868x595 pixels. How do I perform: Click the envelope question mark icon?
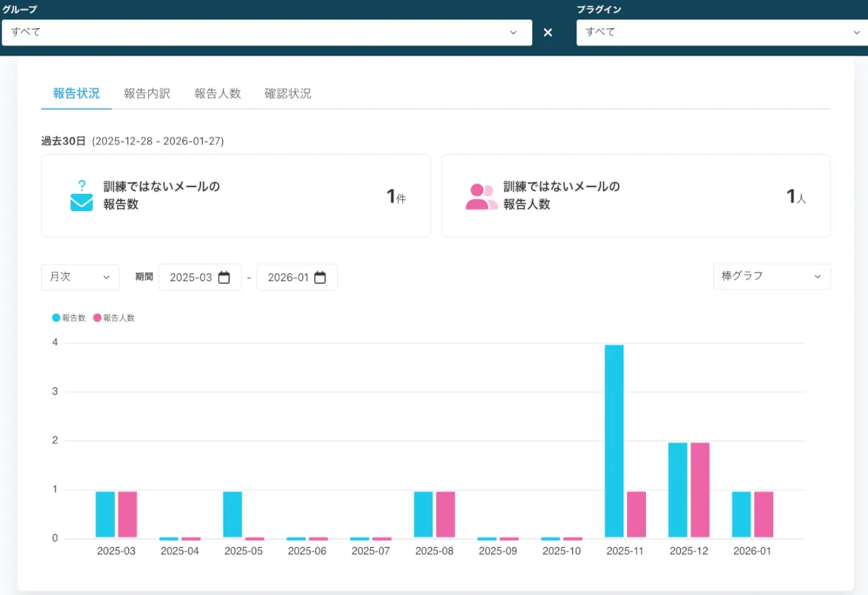click(82, 196)
